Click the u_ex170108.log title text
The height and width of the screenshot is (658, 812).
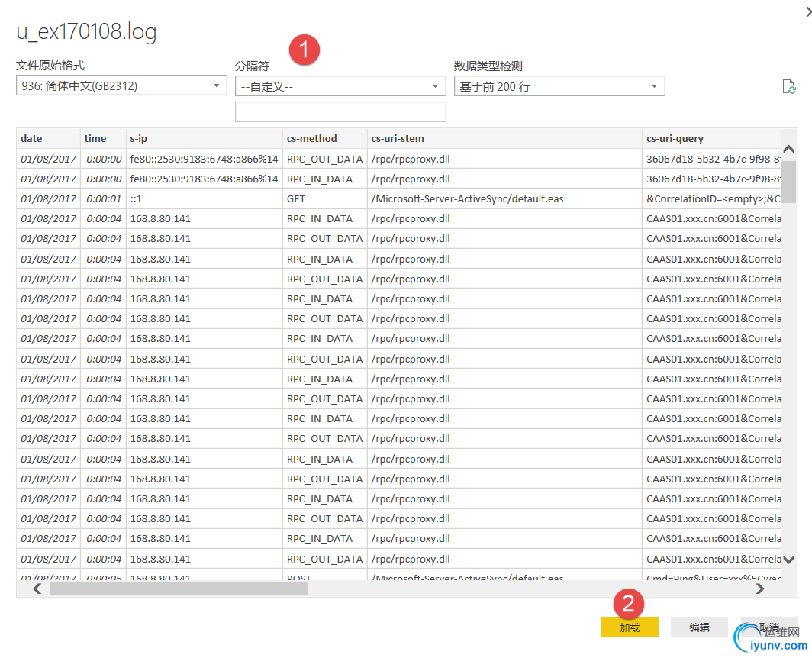86,32
